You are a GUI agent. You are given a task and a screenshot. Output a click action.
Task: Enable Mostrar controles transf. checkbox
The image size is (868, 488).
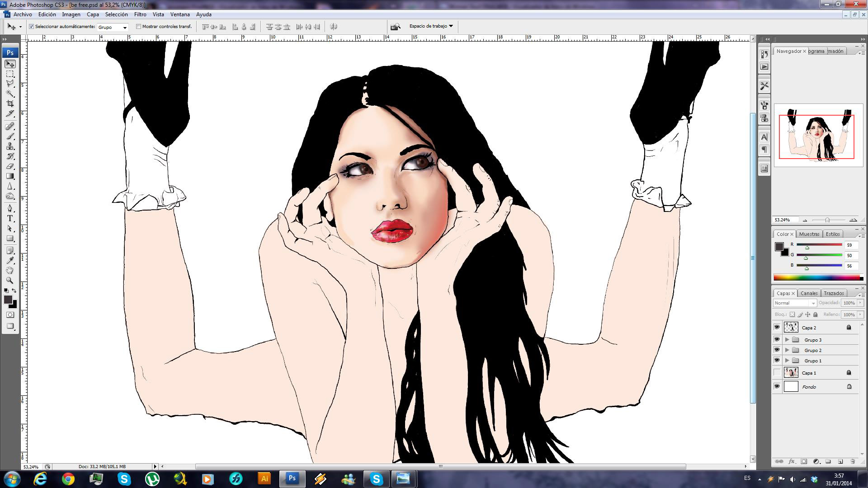click(x=139, y=27)
